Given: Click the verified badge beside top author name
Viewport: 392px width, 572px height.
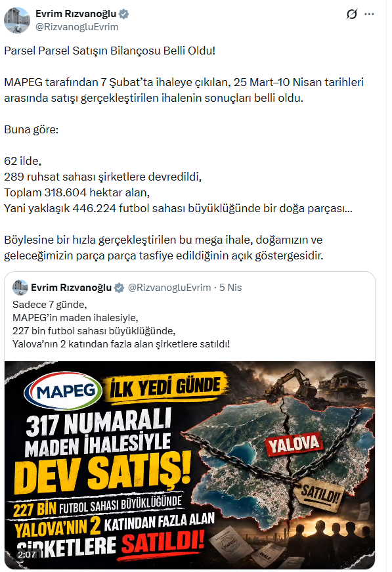Looking at the screenshot, I should pyautogui.click(x=123, y=14).
